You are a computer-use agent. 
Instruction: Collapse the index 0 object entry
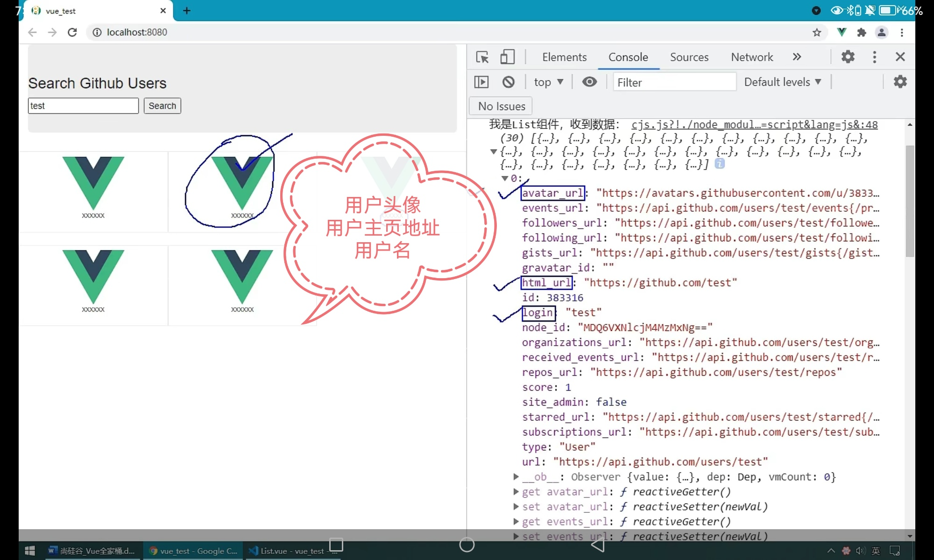pos(505,178)
